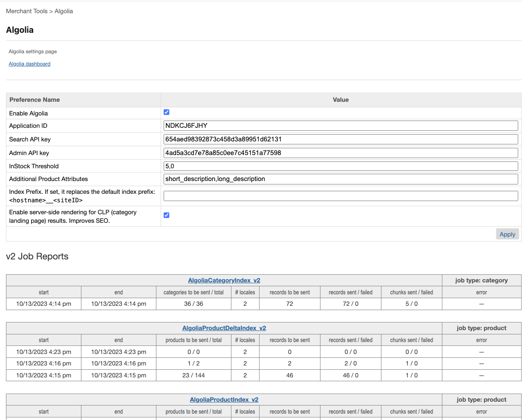528x420 pixels.
Task: Click 'categories to be sent / total' header
Action: click(x=193, y=292)
